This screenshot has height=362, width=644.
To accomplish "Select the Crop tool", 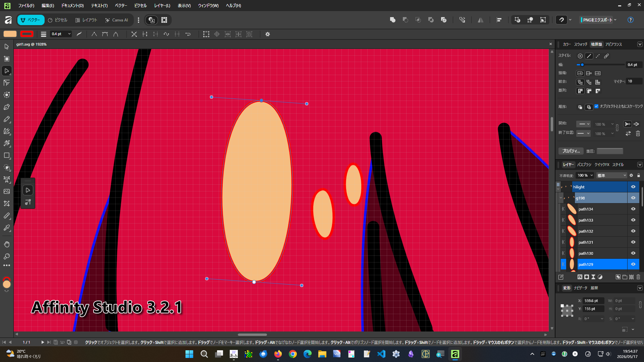I will coord(7,203).
